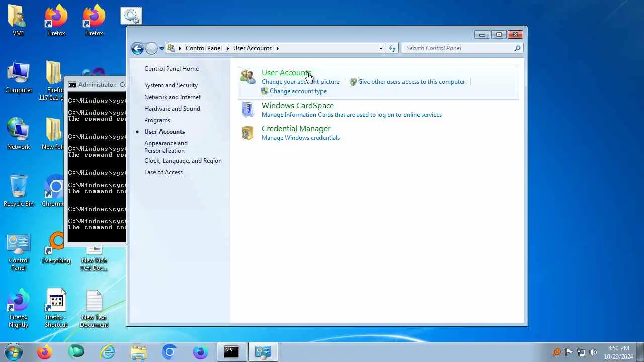Select Appearance and Personalization in sidebar
The height and width of the screenshot is (362, 644).
[166, 147]
